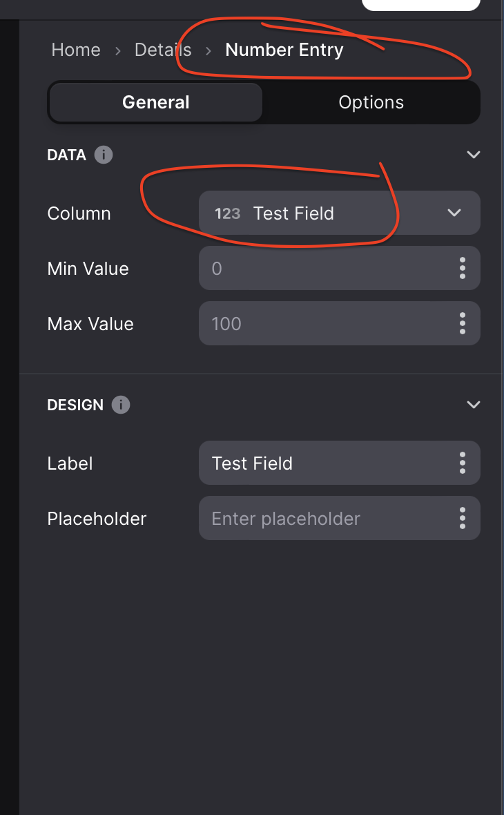Click Number Entry in the breadcrumb
504x815 pixels.
284,50
